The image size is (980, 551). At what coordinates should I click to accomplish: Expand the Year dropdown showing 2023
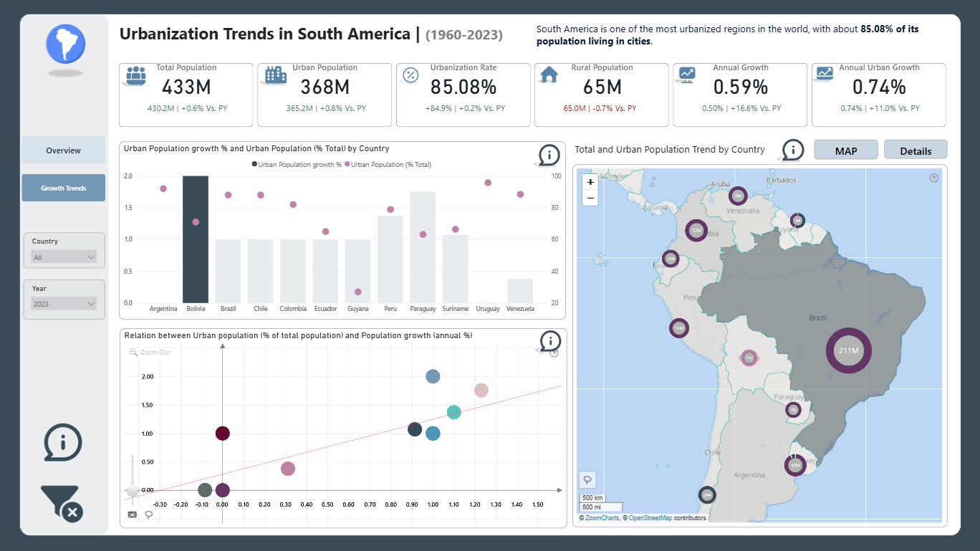coord(64,304)
